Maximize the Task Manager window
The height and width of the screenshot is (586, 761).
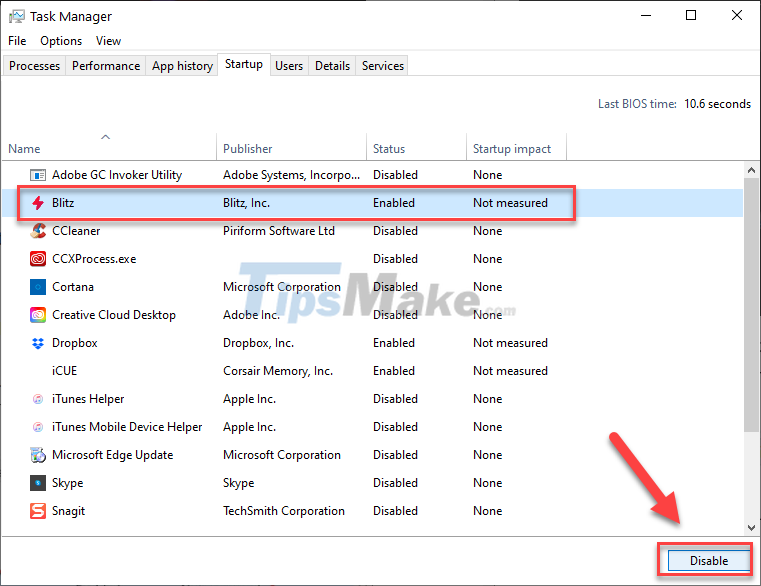pyautogui.click(x=691, y=16)
